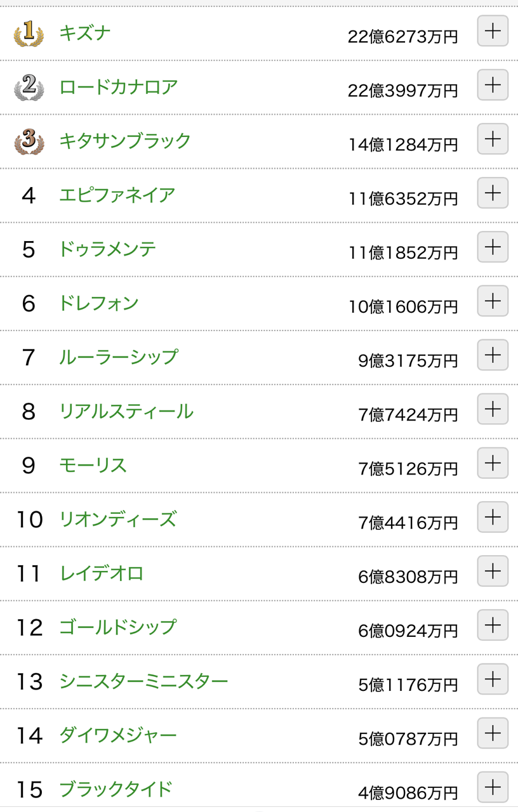The image size is (518, 812).
Task: Click the bronze third-place medal icon
Action: tap(29, 141)
